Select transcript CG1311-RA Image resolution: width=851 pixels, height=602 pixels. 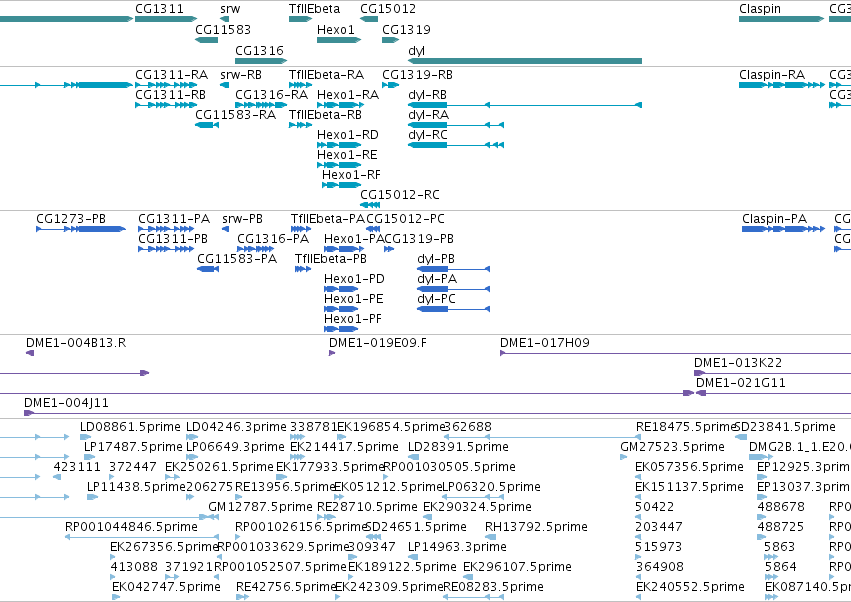pyautogui.click(x=172, y=74)
